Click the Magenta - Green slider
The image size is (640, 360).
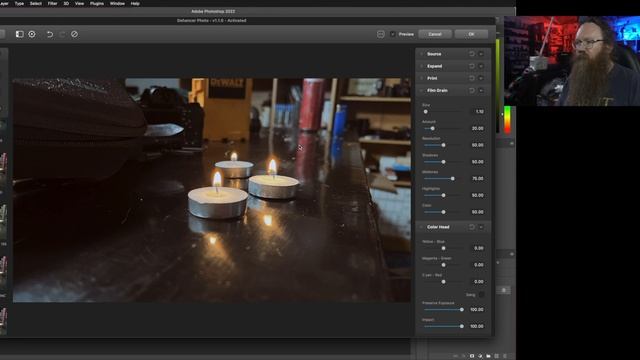click(x=444, y=265)
